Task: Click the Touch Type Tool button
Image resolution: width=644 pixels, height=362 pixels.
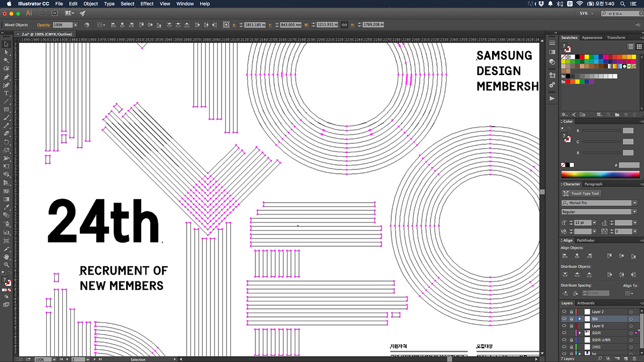Action: point(581,194)
